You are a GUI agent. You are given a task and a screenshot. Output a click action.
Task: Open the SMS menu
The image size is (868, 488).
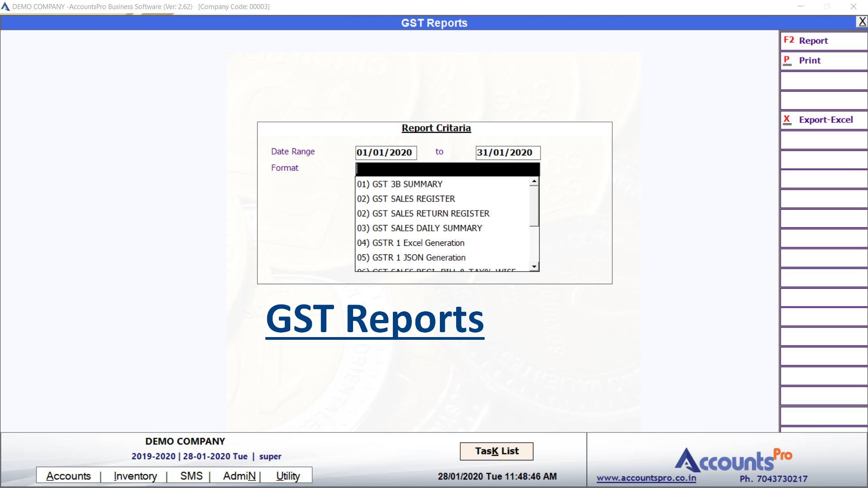point(191,476)
